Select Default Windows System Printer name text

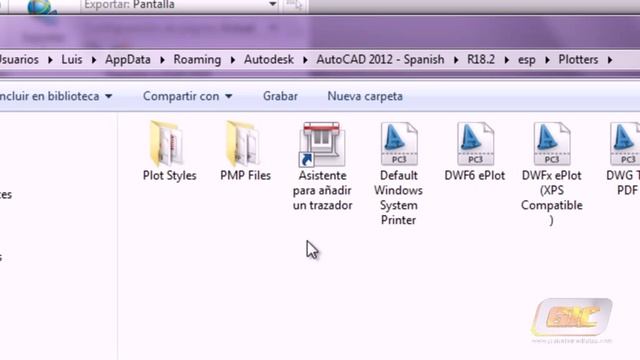[398, 198]
